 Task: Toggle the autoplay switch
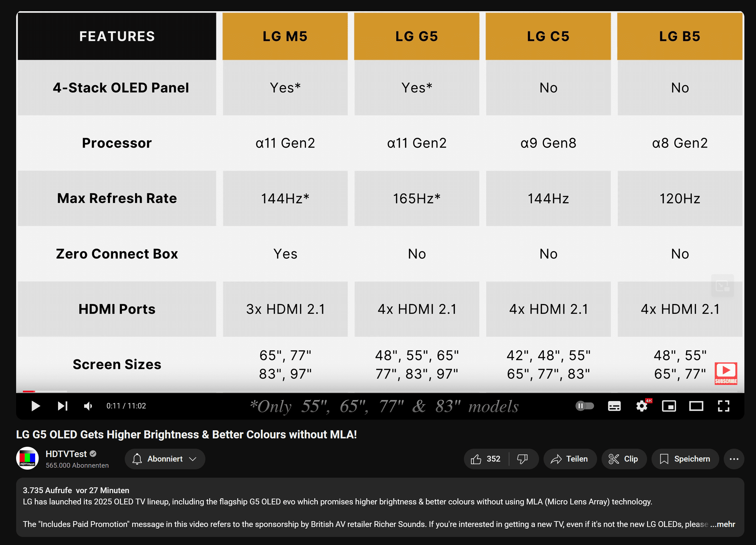(x=585, y=406)
